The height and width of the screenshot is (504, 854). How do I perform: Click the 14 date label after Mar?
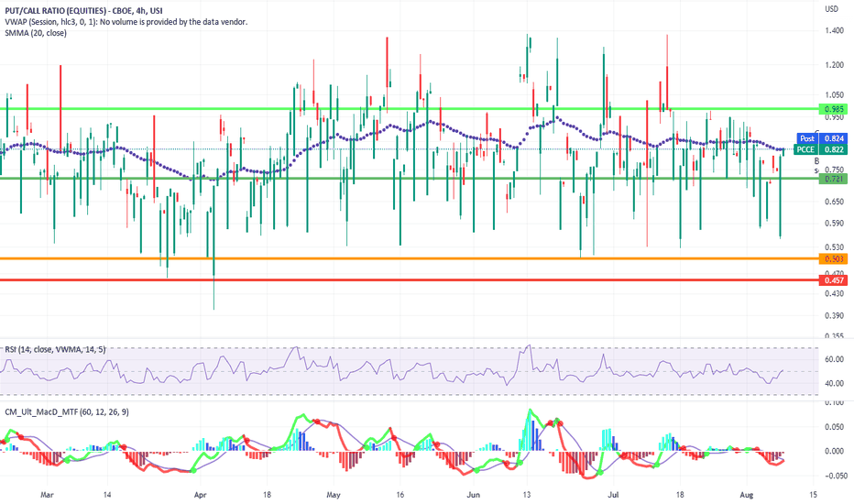[x=107, y=495]
